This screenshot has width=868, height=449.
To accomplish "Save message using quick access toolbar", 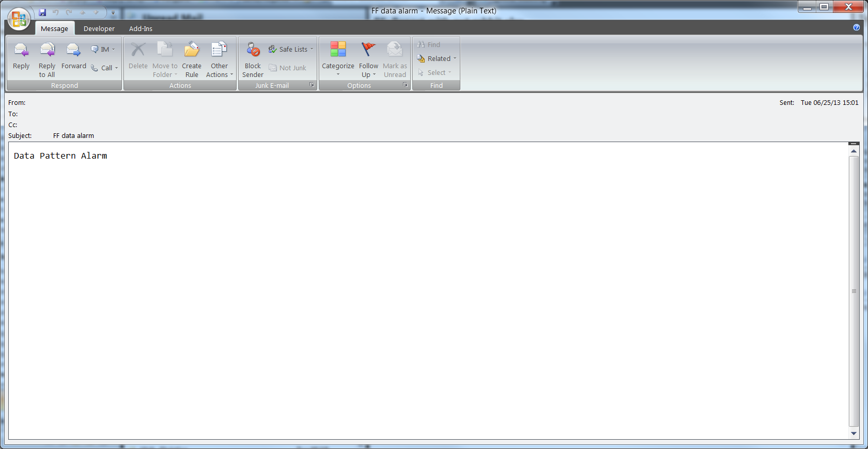I will 42,12.
